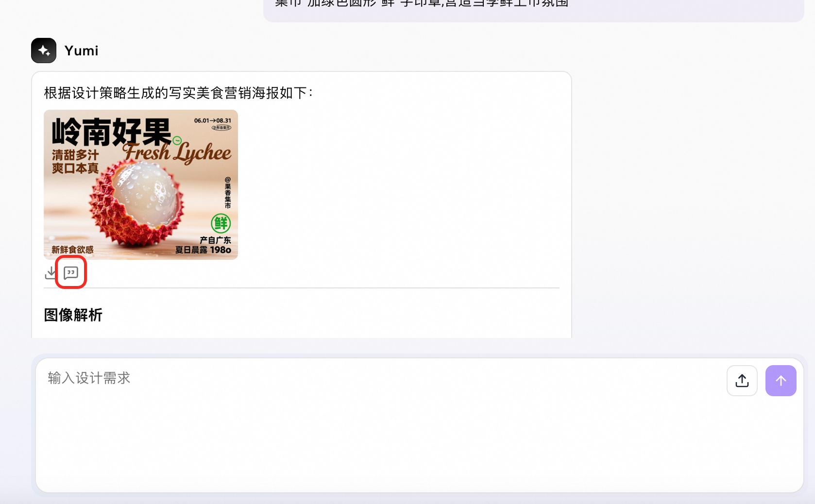Click the 清甜多汁 slogan on the poster
Image resolution: width=815 pixels, height=504 pixels.
coord(75,155)
